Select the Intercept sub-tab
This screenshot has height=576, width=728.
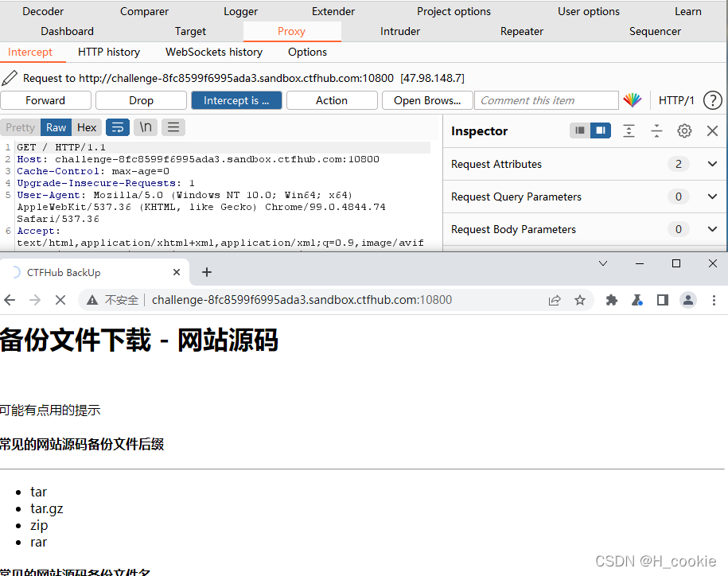pyautogui.click(x=29, y=52)
